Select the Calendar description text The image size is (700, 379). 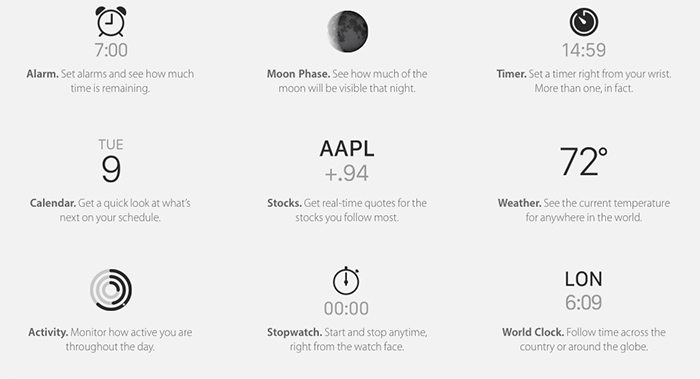click(x=110, y=210)
